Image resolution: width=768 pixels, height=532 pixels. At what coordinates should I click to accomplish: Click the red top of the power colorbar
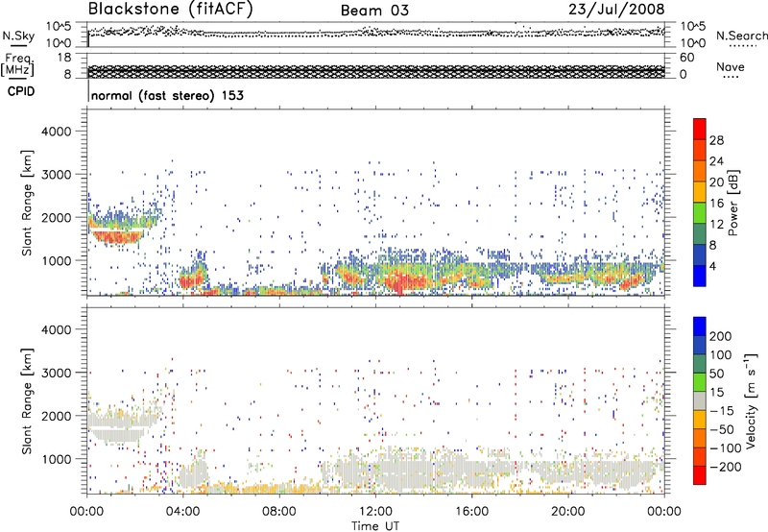click(700, 129)
